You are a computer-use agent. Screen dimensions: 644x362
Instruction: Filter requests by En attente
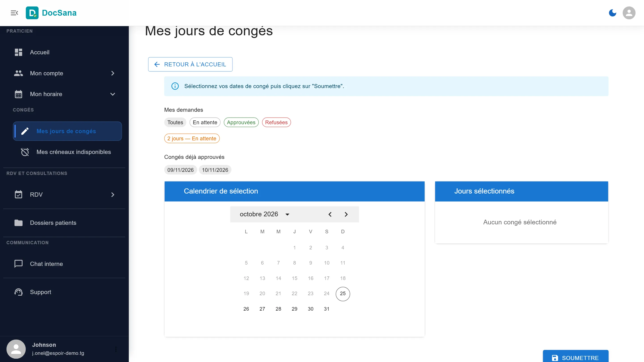click(x=205, y=122)
